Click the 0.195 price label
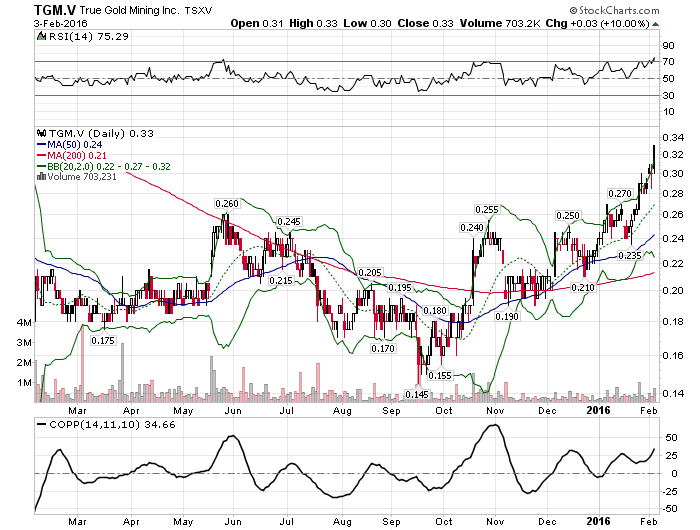This screenshot has width=700, height=530. (400, 288)
